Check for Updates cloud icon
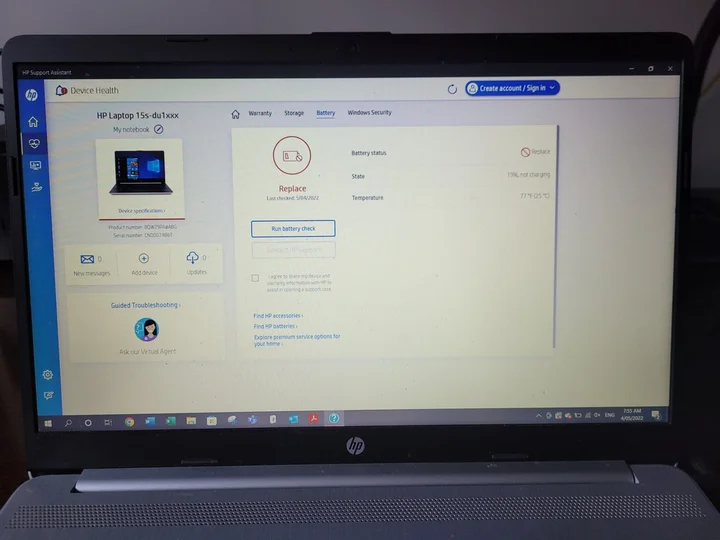 tap(193, 259)
